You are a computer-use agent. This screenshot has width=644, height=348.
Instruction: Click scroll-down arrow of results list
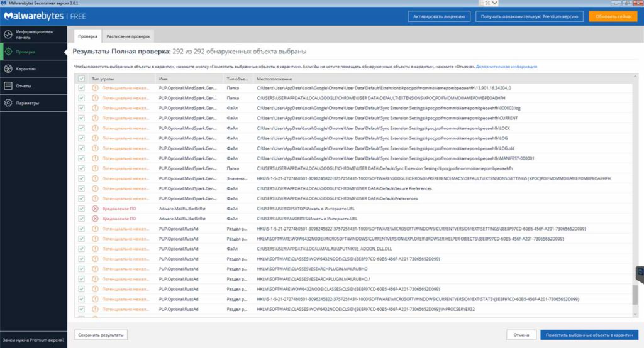click(635, 314)
